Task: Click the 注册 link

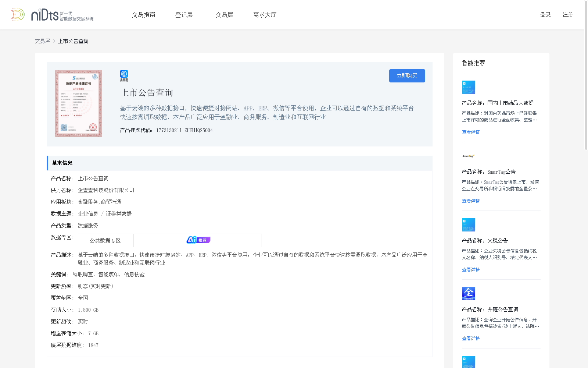Action: click(x=568, y=15)
